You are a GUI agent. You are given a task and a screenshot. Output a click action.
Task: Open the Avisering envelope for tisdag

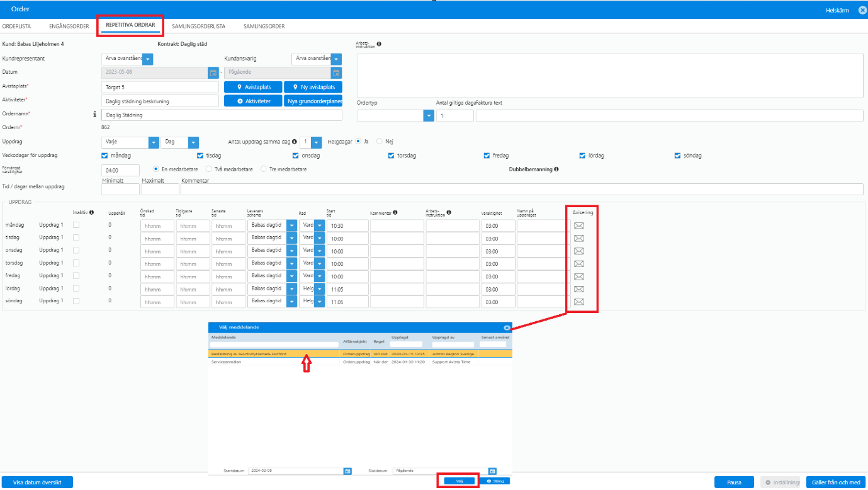(579, 238)
